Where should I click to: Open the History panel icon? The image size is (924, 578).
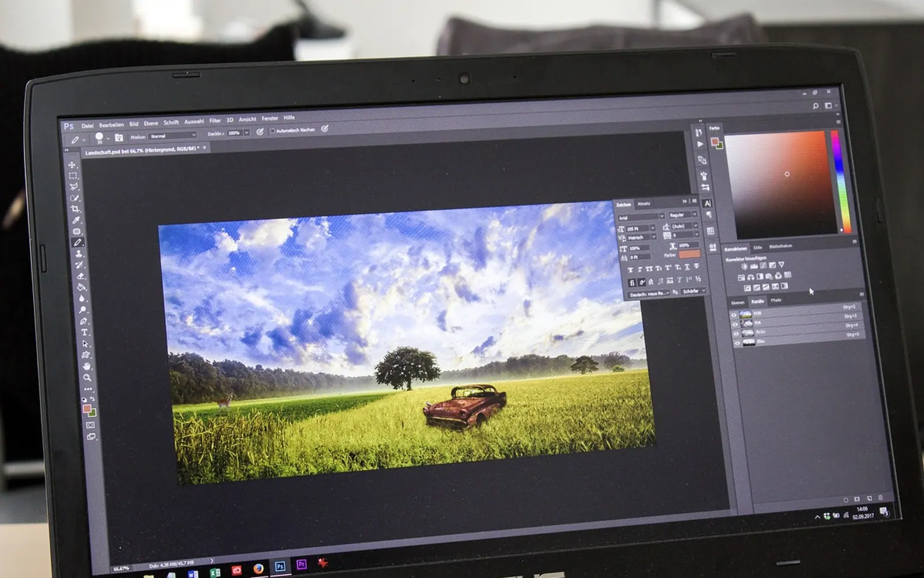coord(698,133)
